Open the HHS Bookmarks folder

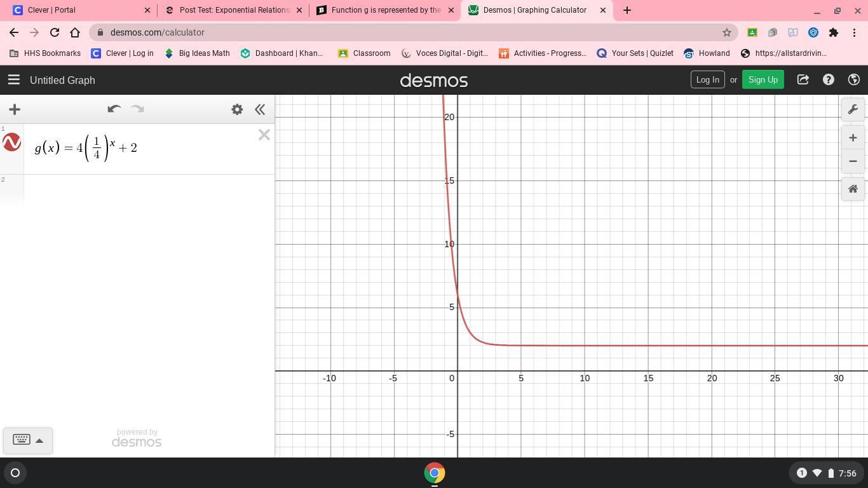(45, 53)
